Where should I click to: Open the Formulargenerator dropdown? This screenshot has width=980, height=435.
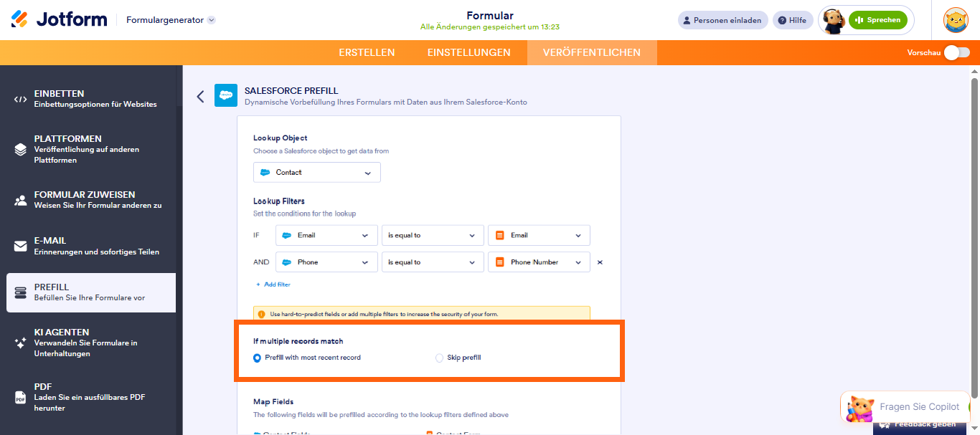(x=171, y=20)
